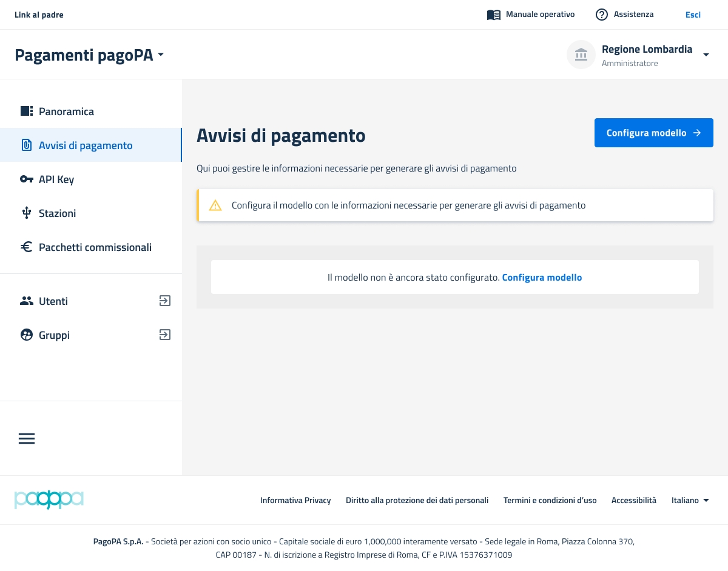The image size is (728, 571).
Task: Open the Regione Lombardia account dropdown
Action: click(x=706, y=55)
